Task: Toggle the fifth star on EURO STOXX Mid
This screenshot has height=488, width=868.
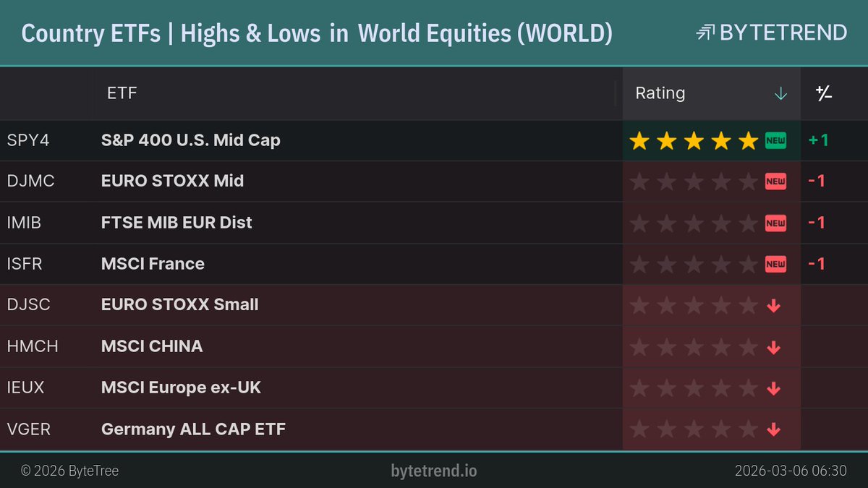Action: pos(748,181)
